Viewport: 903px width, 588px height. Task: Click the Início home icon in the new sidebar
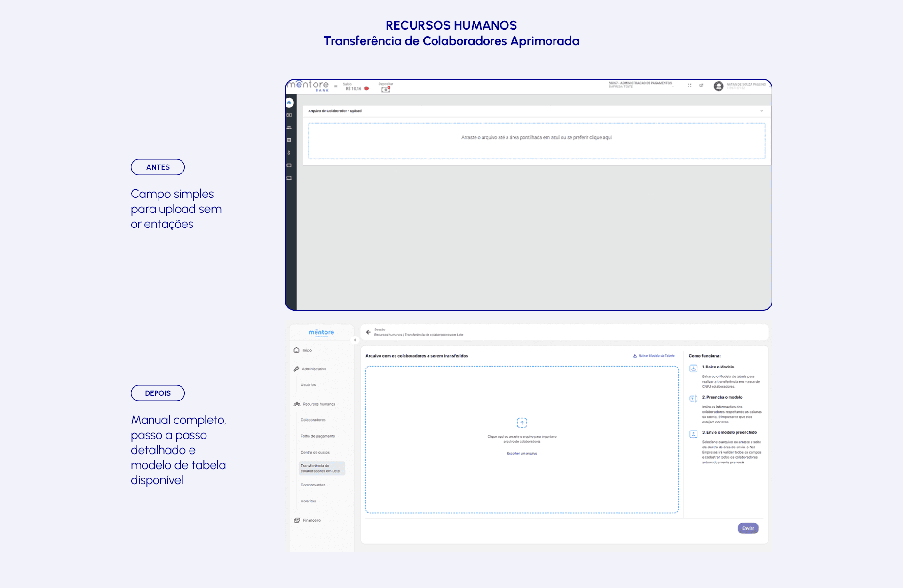(x=297, y=350)
